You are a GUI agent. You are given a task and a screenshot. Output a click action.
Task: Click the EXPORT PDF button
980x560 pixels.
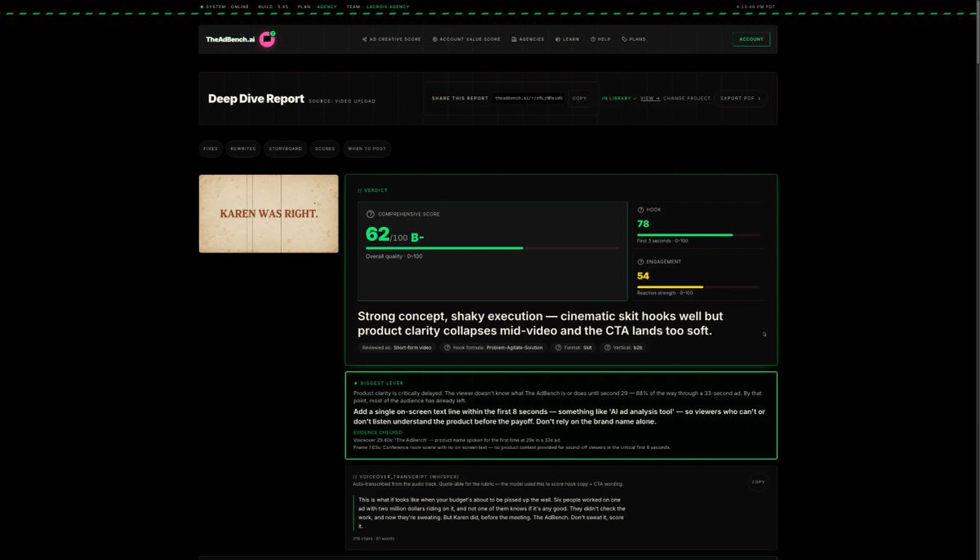click(740, 99)
